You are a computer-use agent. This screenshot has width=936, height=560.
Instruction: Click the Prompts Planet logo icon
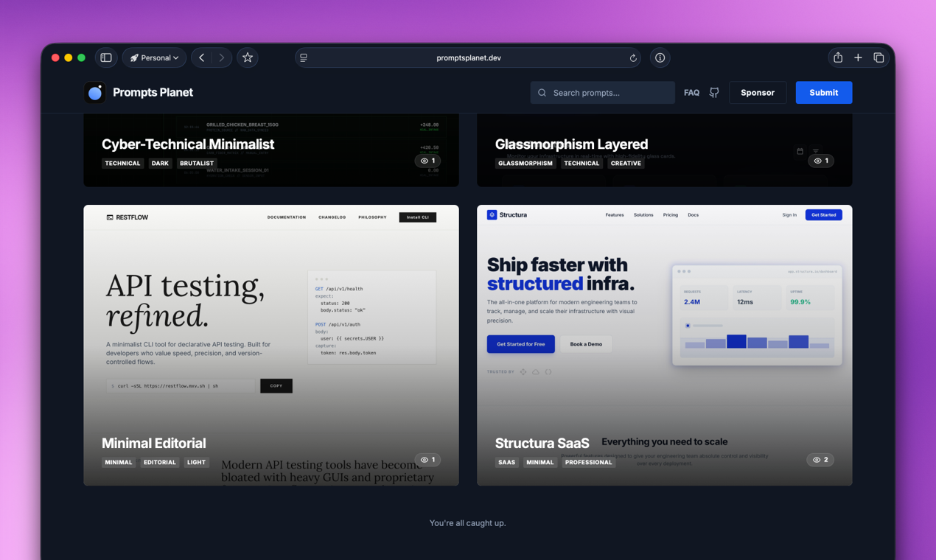click(x=94, y=92)
